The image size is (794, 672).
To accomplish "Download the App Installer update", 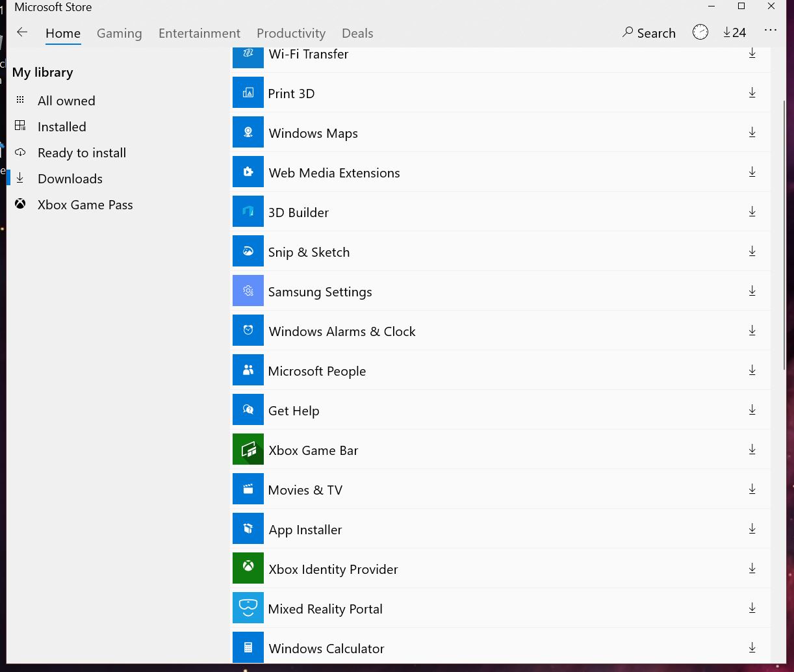I will pyautogui.click(x=752, y=529).
